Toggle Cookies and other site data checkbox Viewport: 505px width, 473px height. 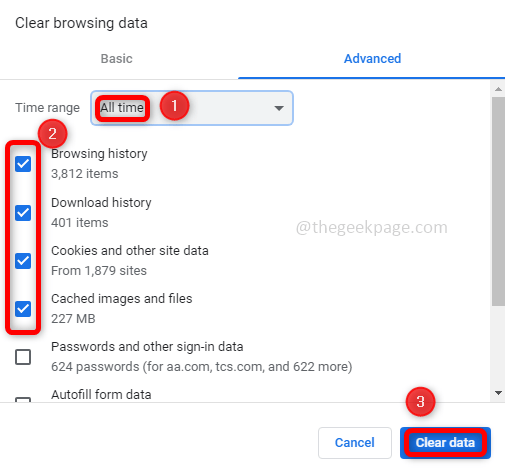(23, 261)
